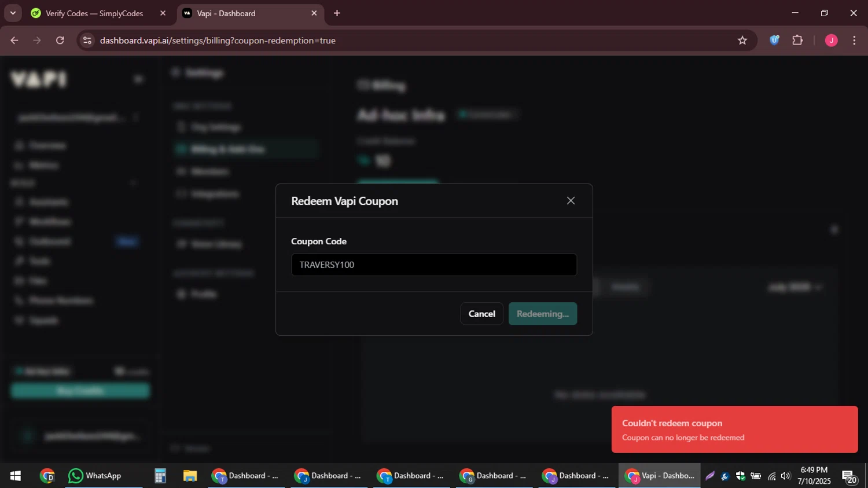This screenshot has height=488, width=868.
Task: Reload the current page
Action: (60, 41)
